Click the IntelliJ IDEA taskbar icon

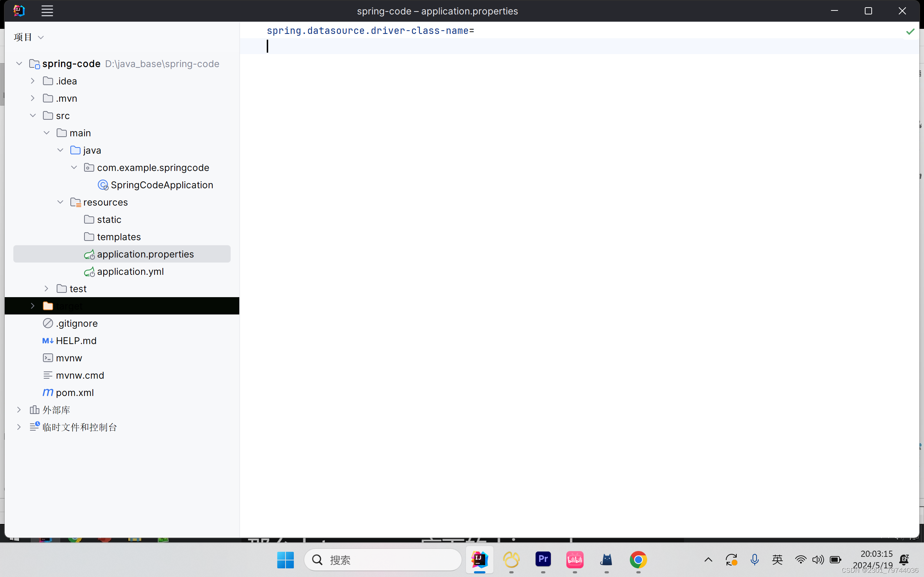coord(479,559)
